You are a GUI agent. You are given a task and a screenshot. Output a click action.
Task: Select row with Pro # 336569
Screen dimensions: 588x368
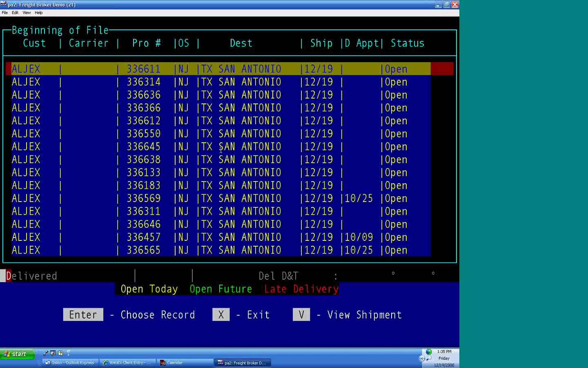click(x=221, y=198)
